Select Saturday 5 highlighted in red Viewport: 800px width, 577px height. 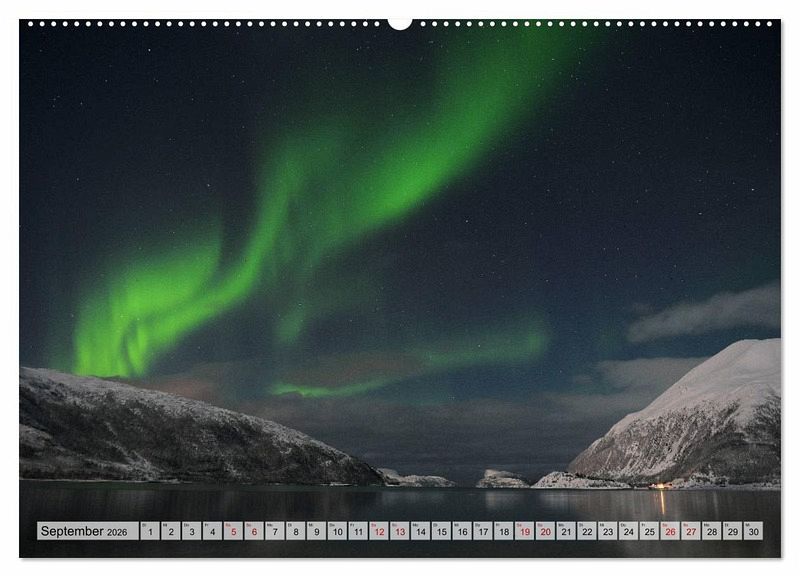tap(233, 531)
